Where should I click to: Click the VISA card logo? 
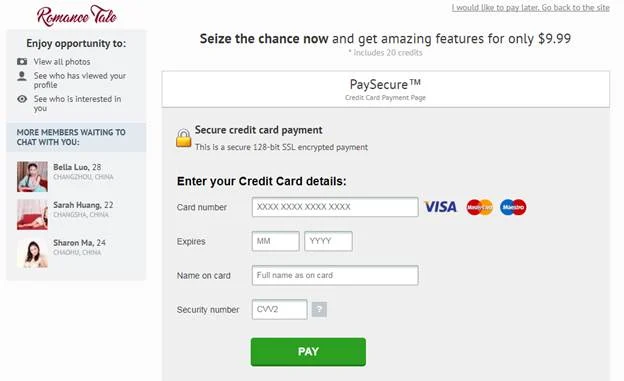[x=440, y=207]
